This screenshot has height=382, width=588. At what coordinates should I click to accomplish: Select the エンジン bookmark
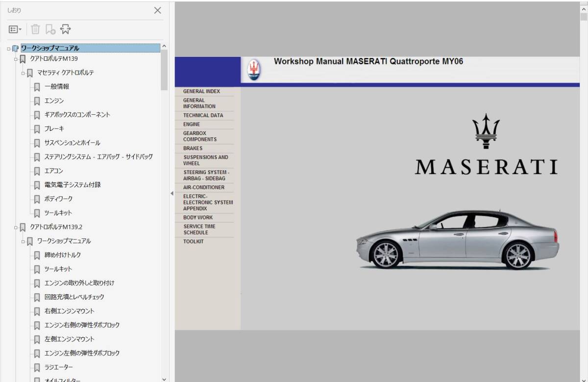pyautogui.click(x=54, y=101)
